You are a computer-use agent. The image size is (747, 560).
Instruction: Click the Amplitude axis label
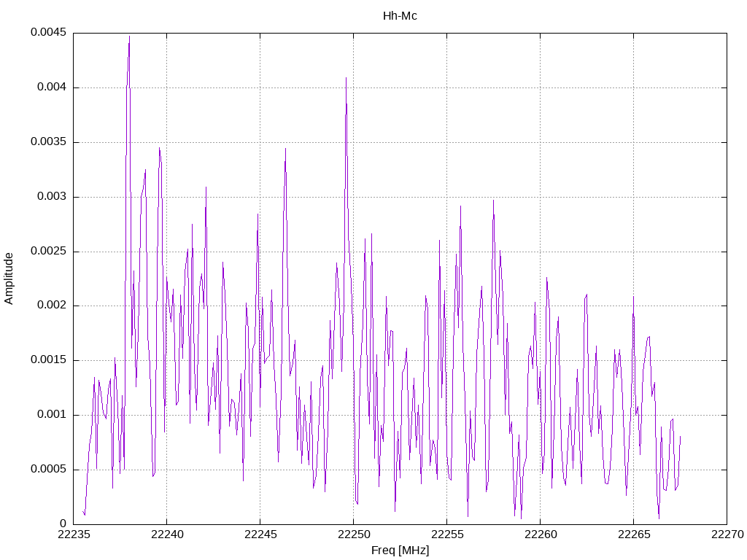9,279
